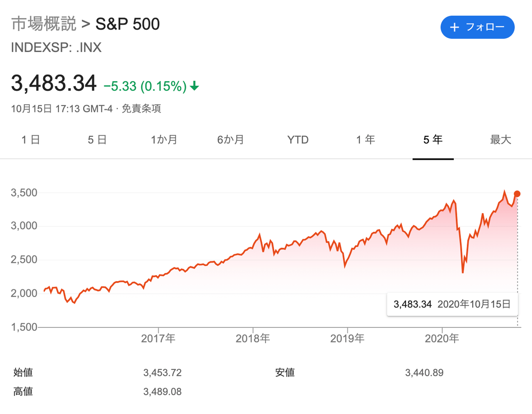Switch to the 6か月 tab
Screen dimensions: 532x414
click(231, 140)
